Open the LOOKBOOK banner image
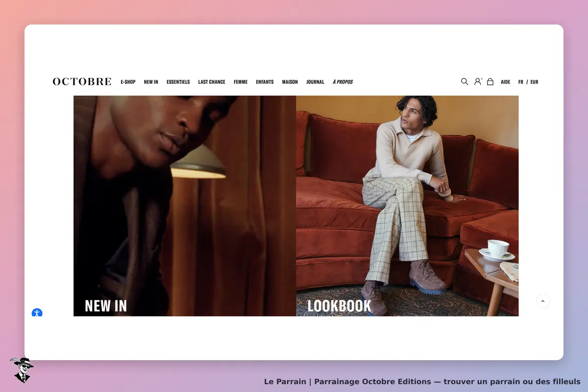The height and width of the screenshot is (392, 588). [x=407, y=206]
